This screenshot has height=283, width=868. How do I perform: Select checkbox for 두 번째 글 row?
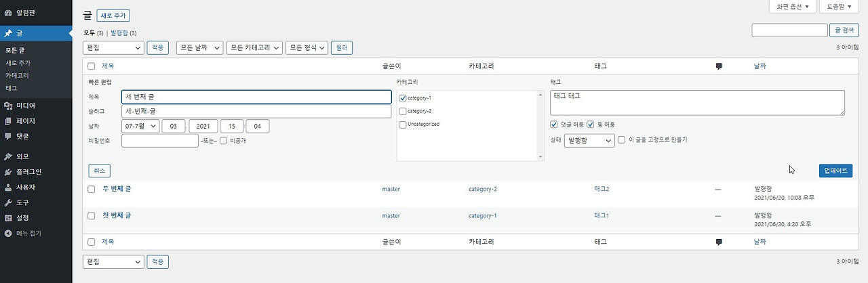pyautogui.click(x=92, y=189)
